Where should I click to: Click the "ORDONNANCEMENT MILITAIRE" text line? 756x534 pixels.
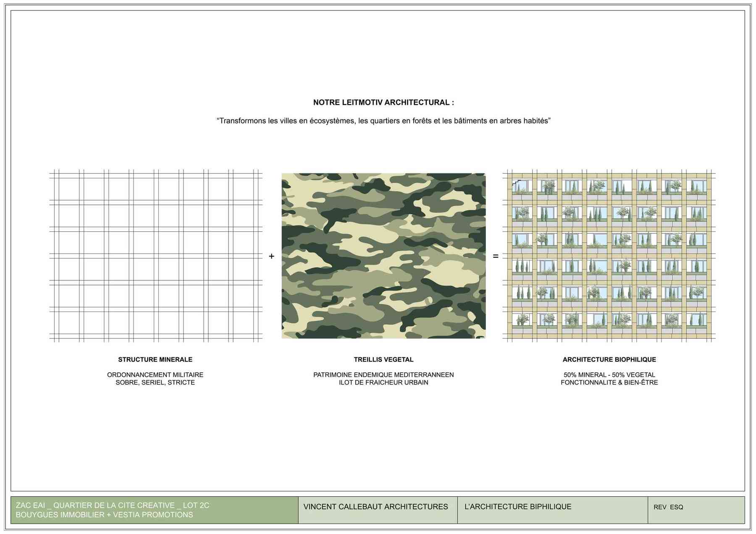click(x=155, y=375)
